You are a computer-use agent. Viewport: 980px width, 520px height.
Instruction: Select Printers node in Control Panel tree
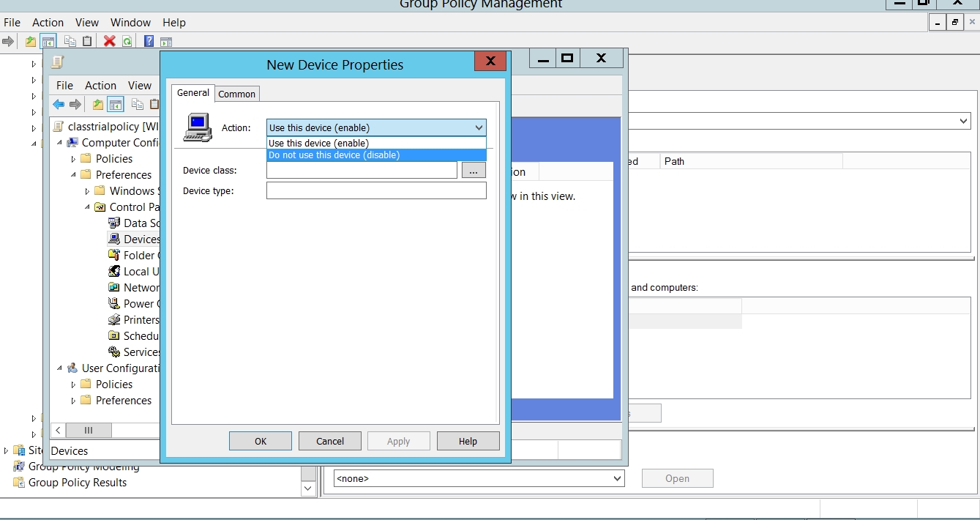[141, 320]
